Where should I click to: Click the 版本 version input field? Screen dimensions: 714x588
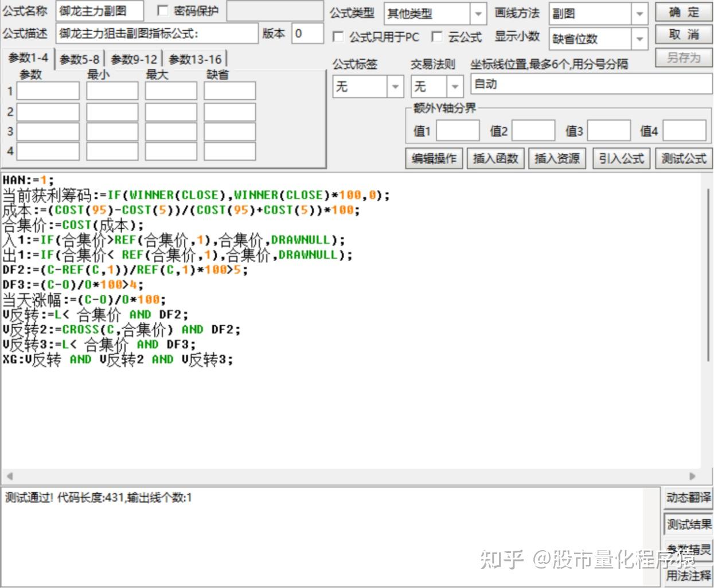coord(307,33)
